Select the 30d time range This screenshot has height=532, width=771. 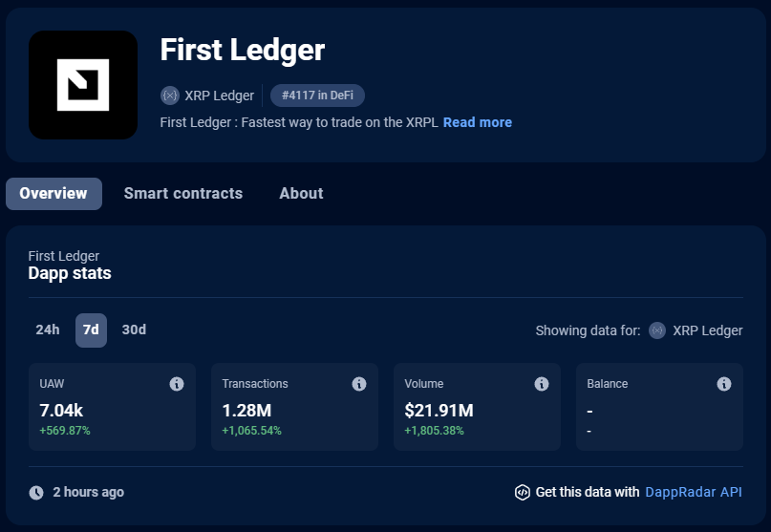point(134,330)
